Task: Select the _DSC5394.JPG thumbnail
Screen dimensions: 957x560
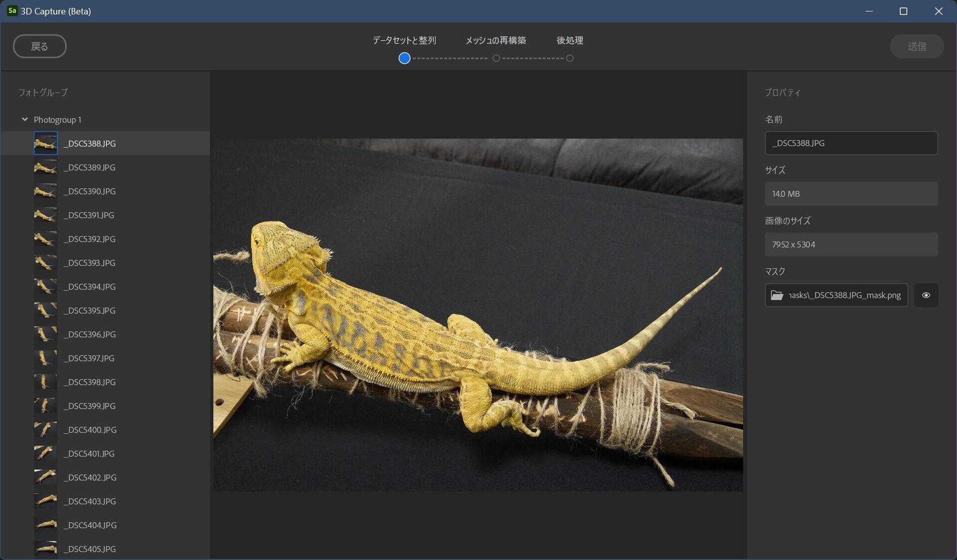Action: 45,286
